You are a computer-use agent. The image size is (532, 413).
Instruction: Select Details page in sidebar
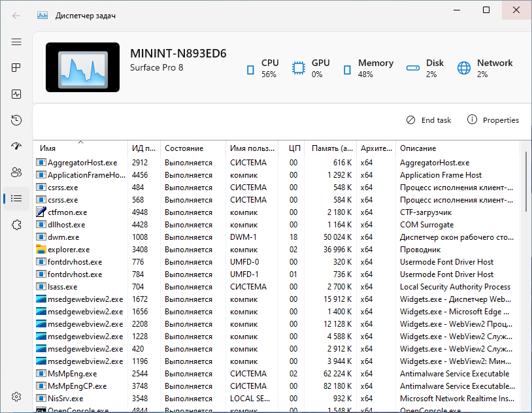16,199
